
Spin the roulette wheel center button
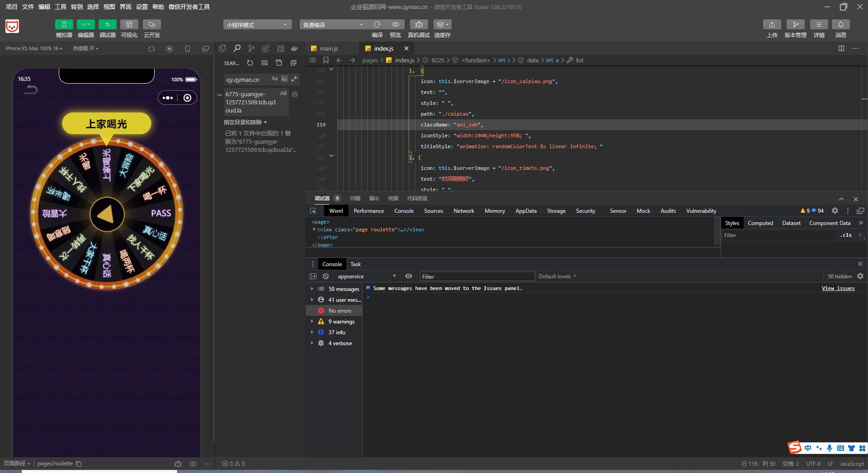pos(107,215)
